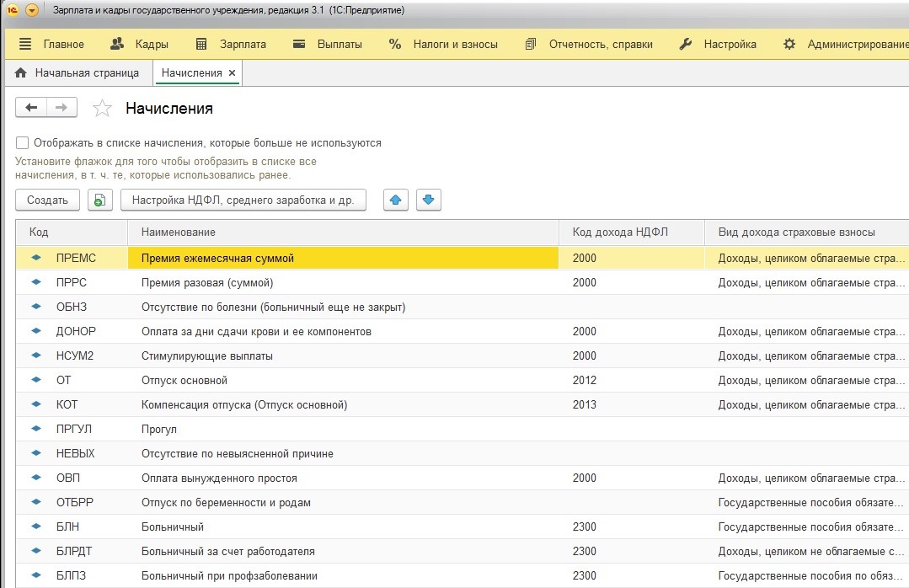Click the wrench icon next to Настройка
The height and width of the screenshot is (588, 909).
[685, 44]
